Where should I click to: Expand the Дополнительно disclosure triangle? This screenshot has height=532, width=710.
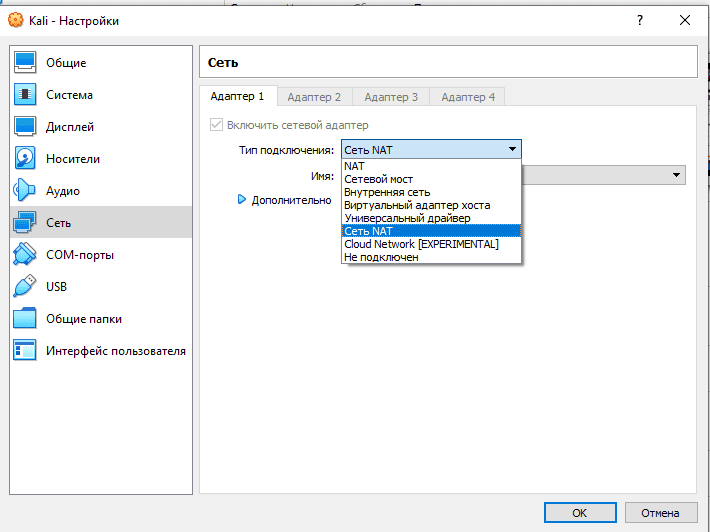241,200
